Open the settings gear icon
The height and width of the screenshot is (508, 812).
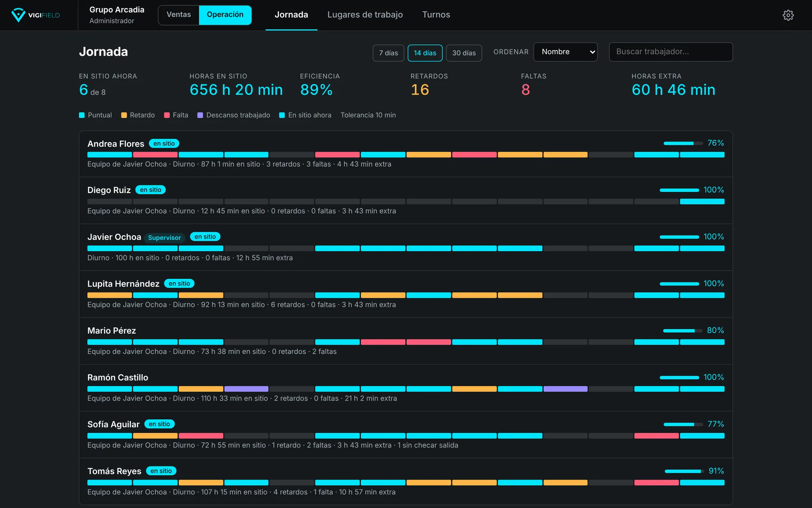pos(788,15)
